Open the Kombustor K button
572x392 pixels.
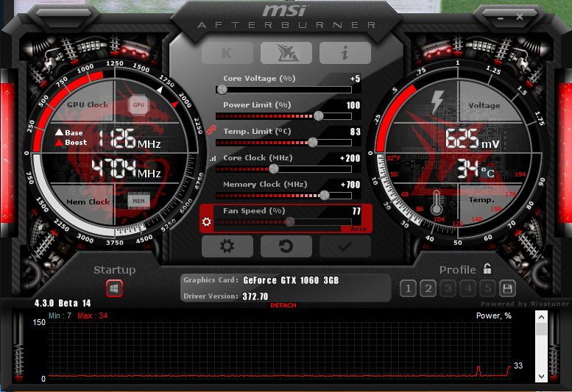tap(227, 53)
